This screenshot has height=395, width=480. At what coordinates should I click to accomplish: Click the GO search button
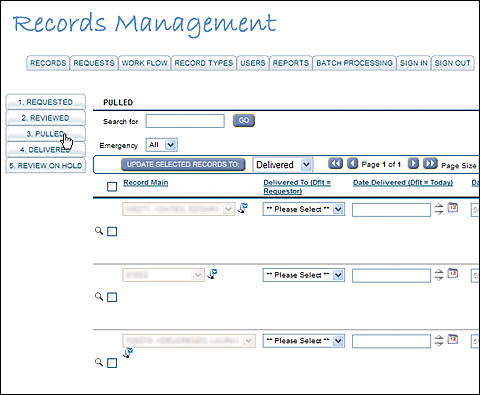[x=244, y=120]
